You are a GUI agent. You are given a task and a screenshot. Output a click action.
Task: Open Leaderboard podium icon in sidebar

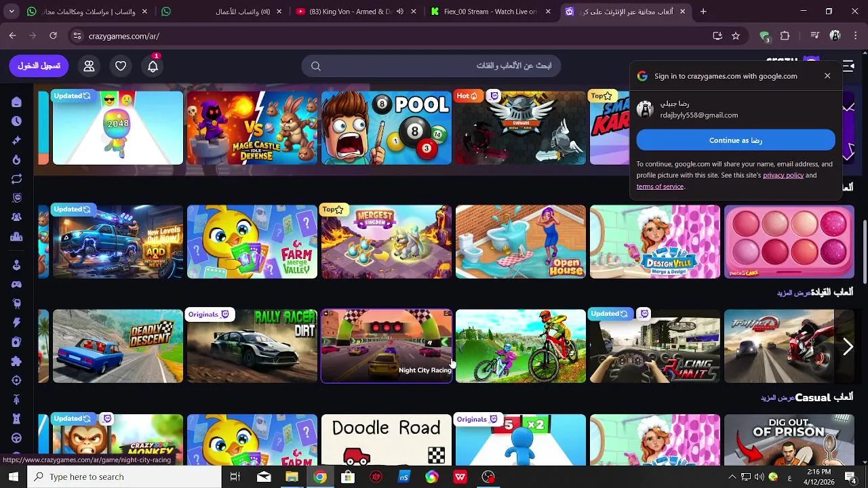click(16, 237)
